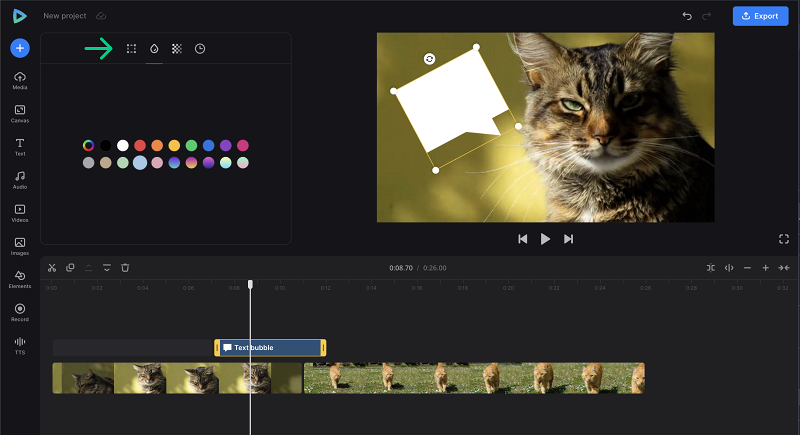Click the New project title
Image resolution: width=800 pixels, height=435 pixels.
(64, 16)
